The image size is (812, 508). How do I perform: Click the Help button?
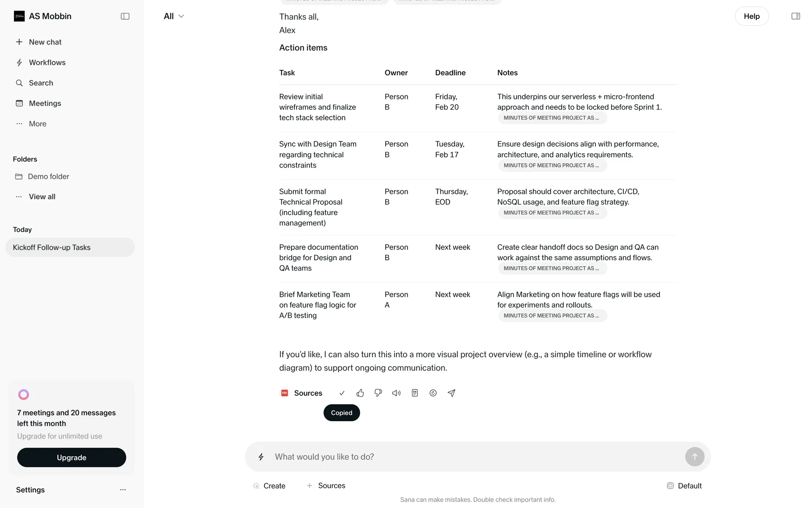pyautogui.click(x=752, y=16)
